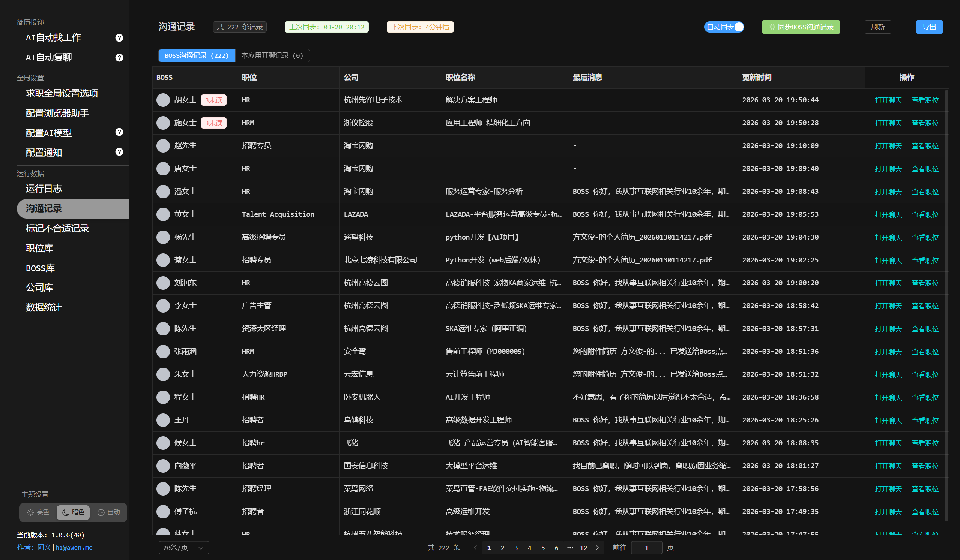Click help icon beside 配置通知
The image size is (960, 560).
[x=119, y=152]
